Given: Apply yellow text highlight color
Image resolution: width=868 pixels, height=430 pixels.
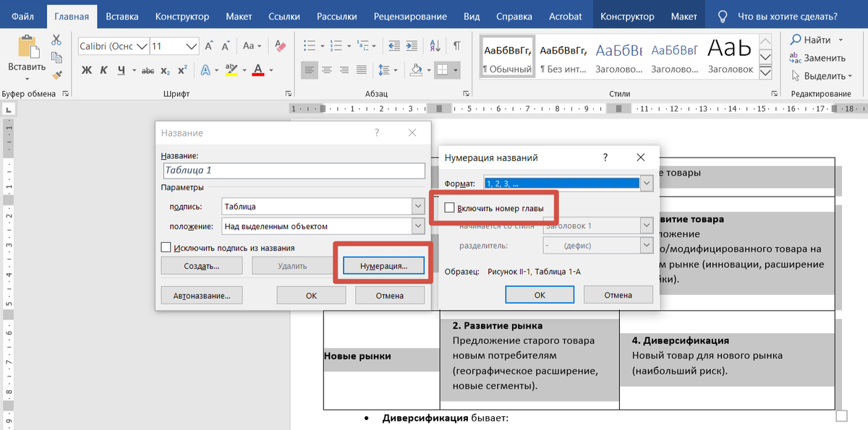Looking at the screenshot, I should tap(231, 70).
